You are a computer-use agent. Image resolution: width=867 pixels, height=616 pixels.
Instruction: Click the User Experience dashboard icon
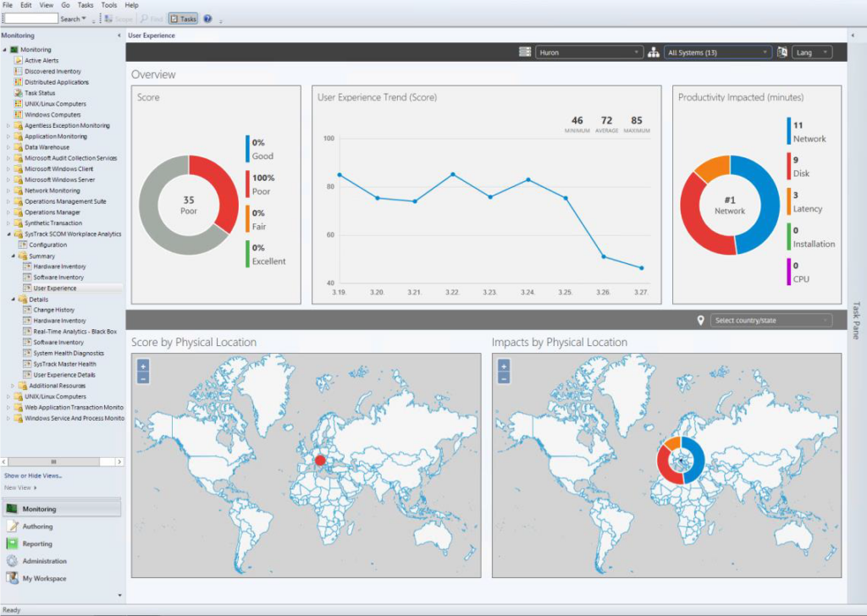[27, 288]
